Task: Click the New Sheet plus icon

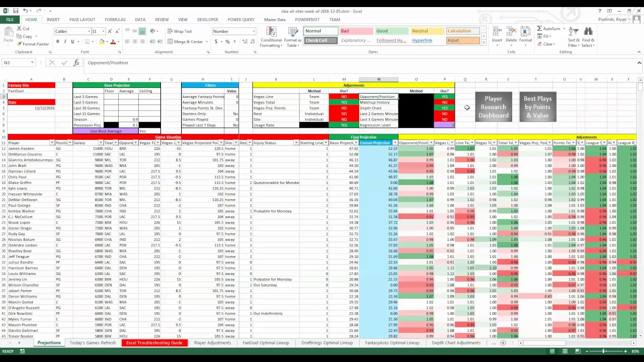Action: [503, 343]
